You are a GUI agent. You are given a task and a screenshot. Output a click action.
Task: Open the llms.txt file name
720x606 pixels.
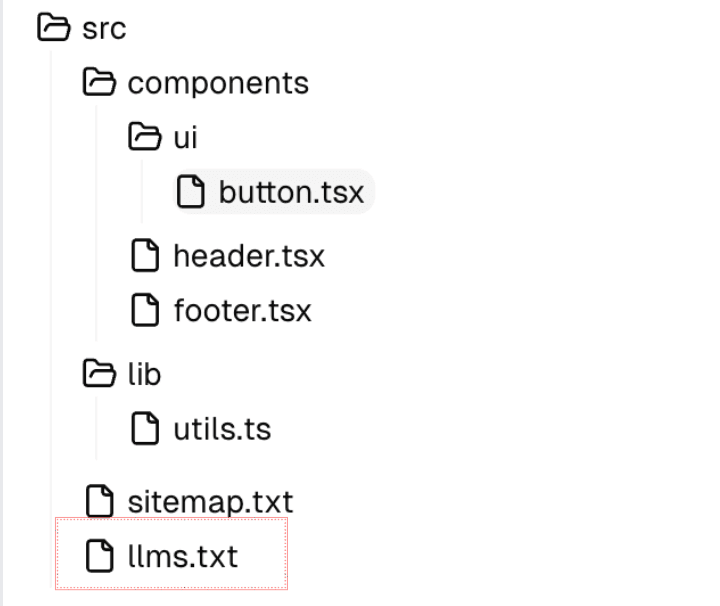(x=182, y=555)
